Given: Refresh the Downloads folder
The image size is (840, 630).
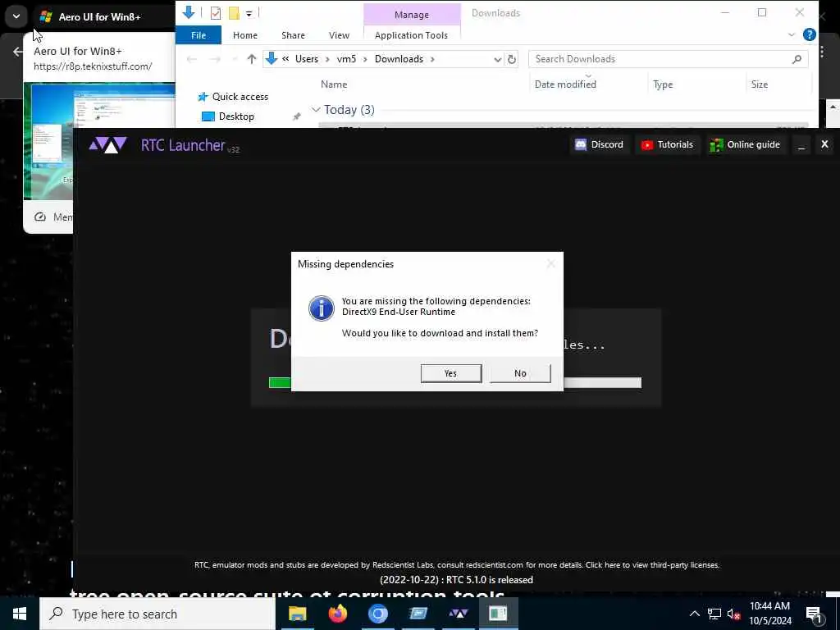Looking at the screenshot, I should click(512, 59).
